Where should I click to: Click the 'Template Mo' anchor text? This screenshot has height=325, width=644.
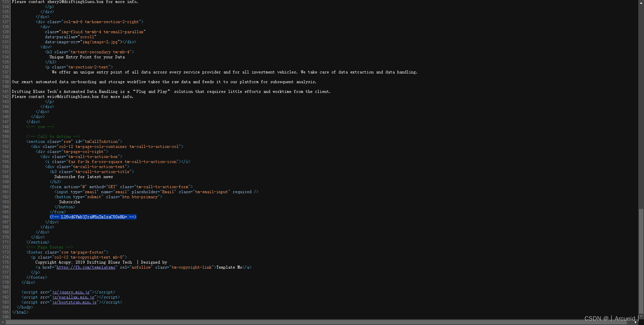pyautogui.click(x=229, y=267)
